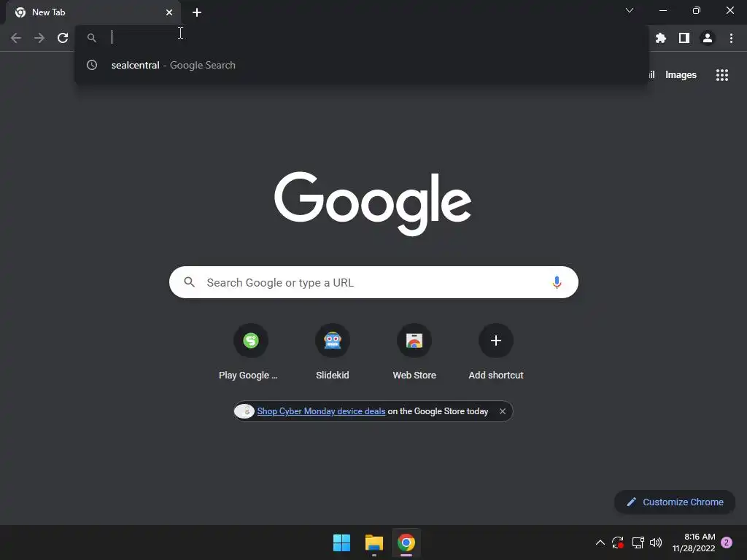Dismiss the Cyber Monday promo
The height and width of the screenshot is (560, 747).
click(x=503, y=411)
